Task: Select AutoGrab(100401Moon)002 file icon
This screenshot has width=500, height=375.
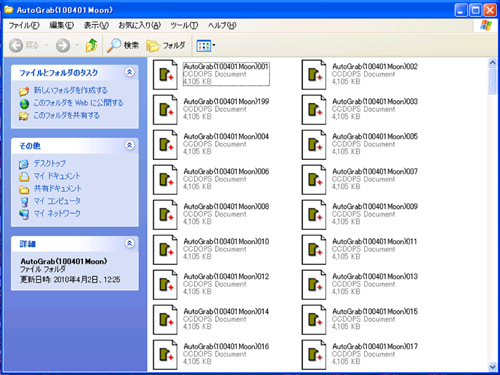Action: point(314,75)
